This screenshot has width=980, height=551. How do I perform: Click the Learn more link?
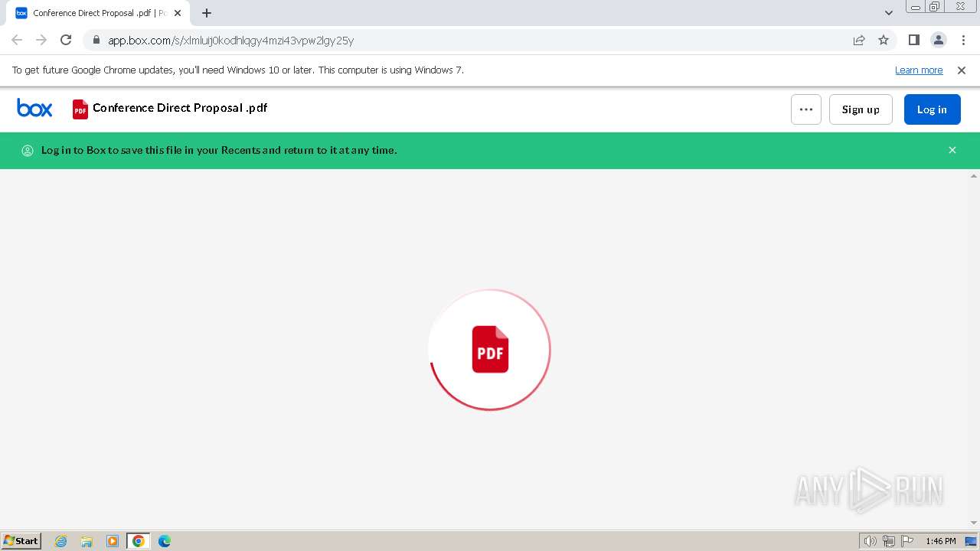919,70
